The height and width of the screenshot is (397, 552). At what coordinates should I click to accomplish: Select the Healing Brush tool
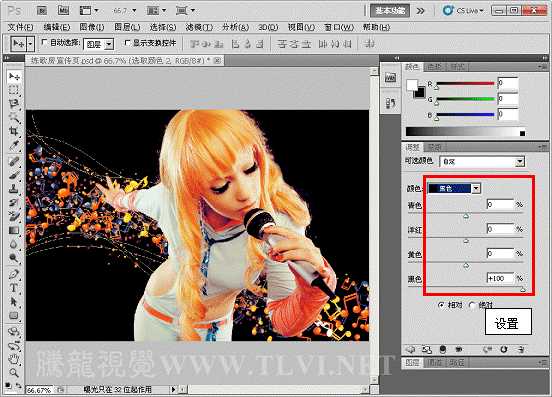14,161
